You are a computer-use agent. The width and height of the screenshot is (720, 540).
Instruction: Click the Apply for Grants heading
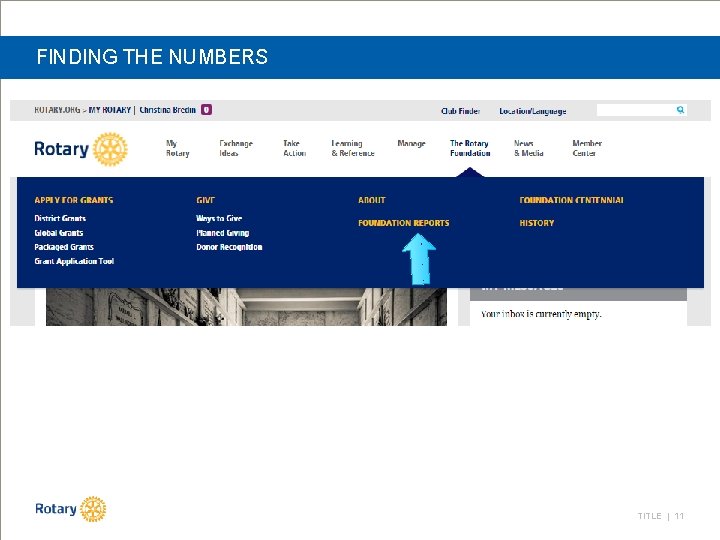point(74,200)
